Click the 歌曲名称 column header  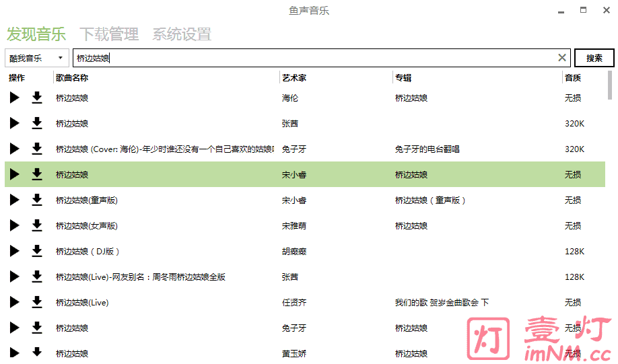pos(72,78)
